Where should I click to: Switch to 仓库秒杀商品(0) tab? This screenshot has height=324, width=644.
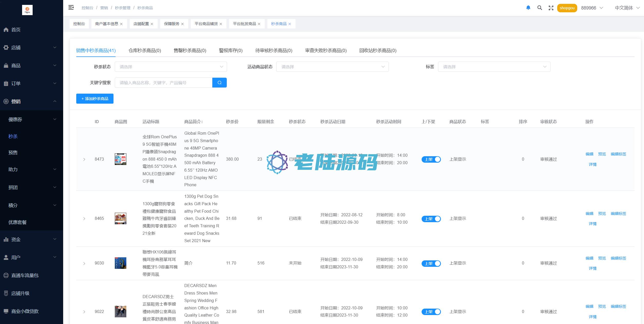(145, 51)
